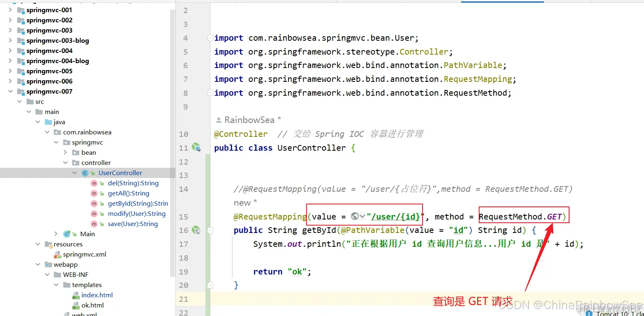Click the ok.html file icon
644x316 pixels.
pos(76,305)
